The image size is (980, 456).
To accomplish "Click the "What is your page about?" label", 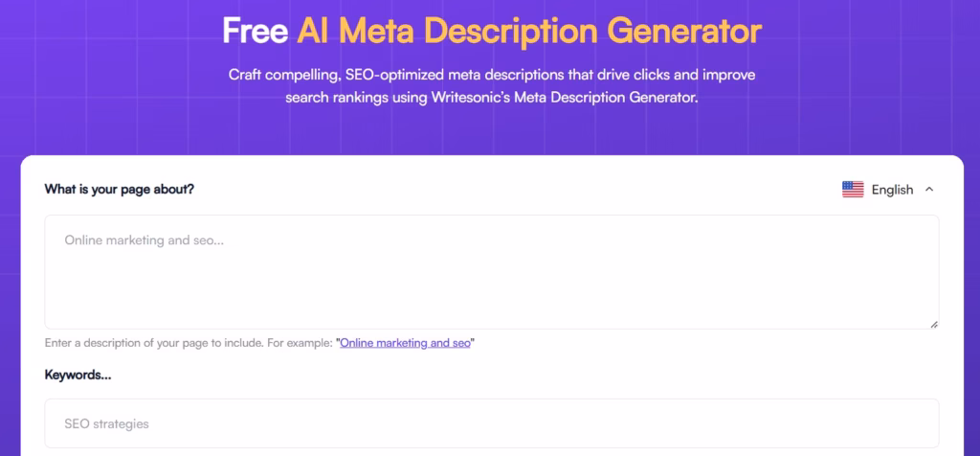I will click(120, 189).
